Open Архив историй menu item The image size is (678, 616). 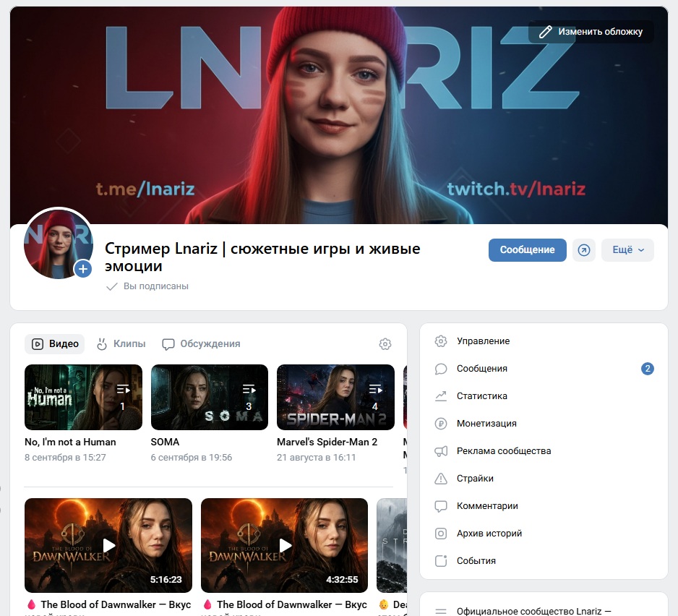(544, 534)
